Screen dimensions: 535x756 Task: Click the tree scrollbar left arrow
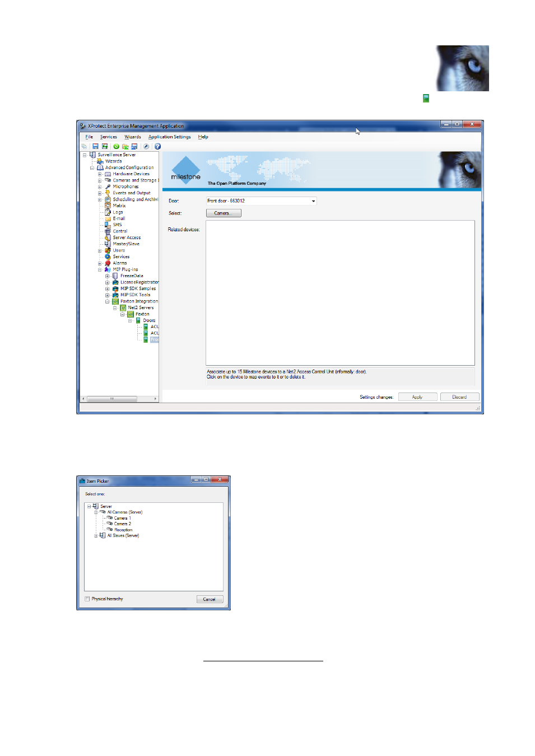(83, 399)
